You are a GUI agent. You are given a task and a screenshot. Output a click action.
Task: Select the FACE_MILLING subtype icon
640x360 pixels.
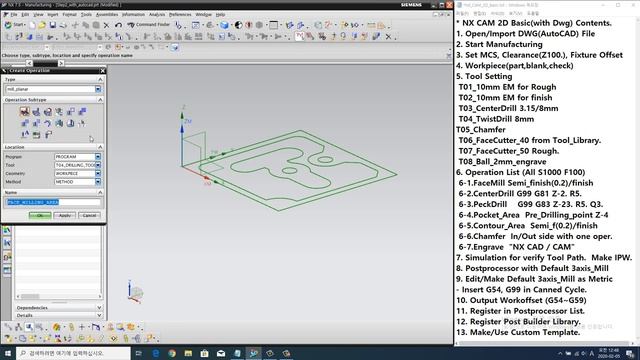36,111
